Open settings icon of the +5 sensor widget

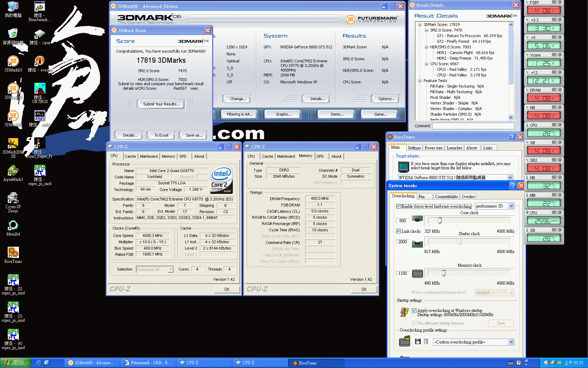555,37
